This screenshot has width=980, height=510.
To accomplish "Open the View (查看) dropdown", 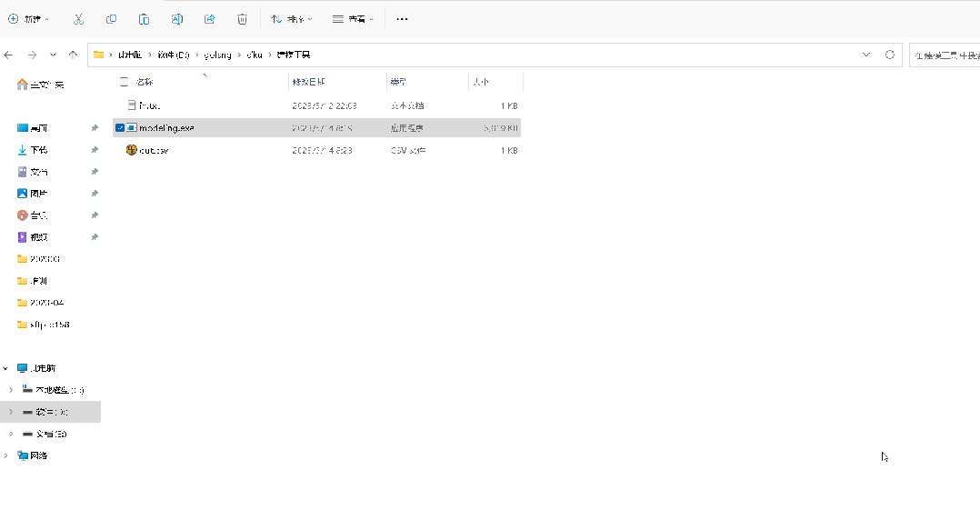I will pos(353,19).
